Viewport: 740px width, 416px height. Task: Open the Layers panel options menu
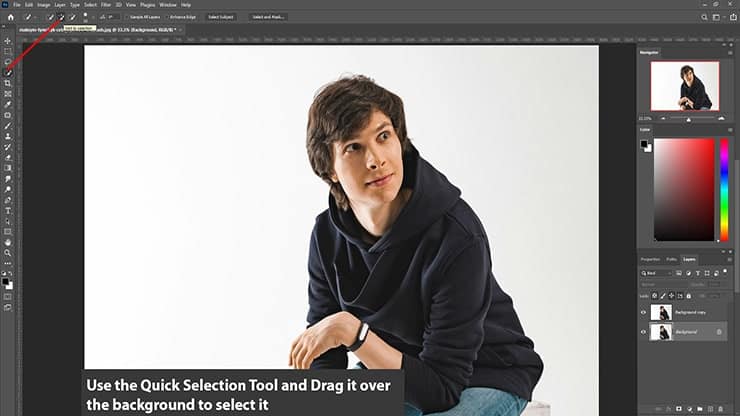(730, 259)
